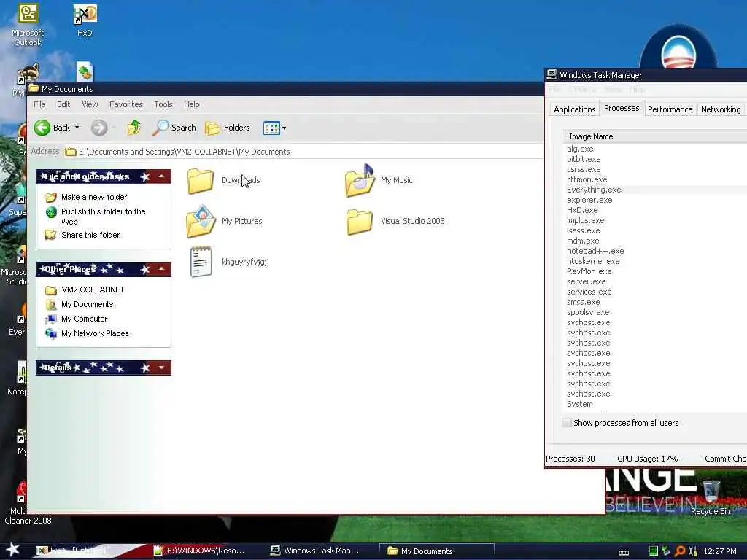Click My Documents taskbar button

click(x=437, y=551)
